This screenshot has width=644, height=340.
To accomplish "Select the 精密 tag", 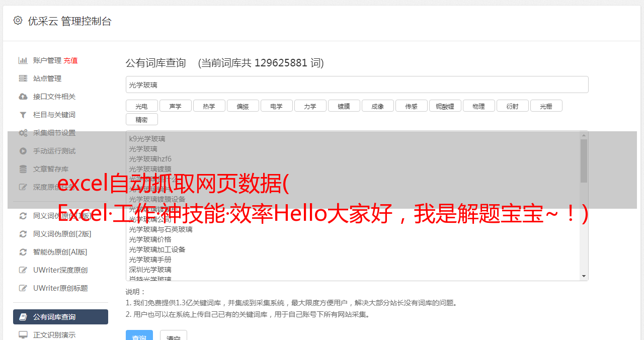I will [x=141, y=119].
